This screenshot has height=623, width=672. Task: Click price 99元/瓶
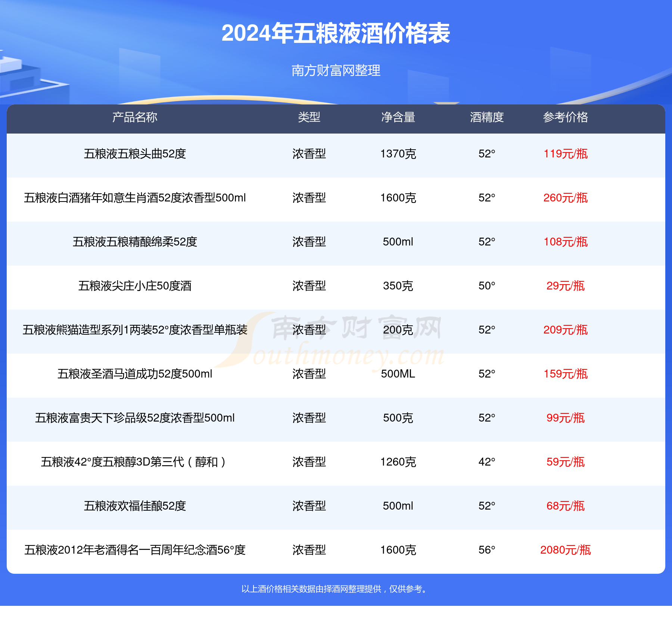[x=566, y=418]
